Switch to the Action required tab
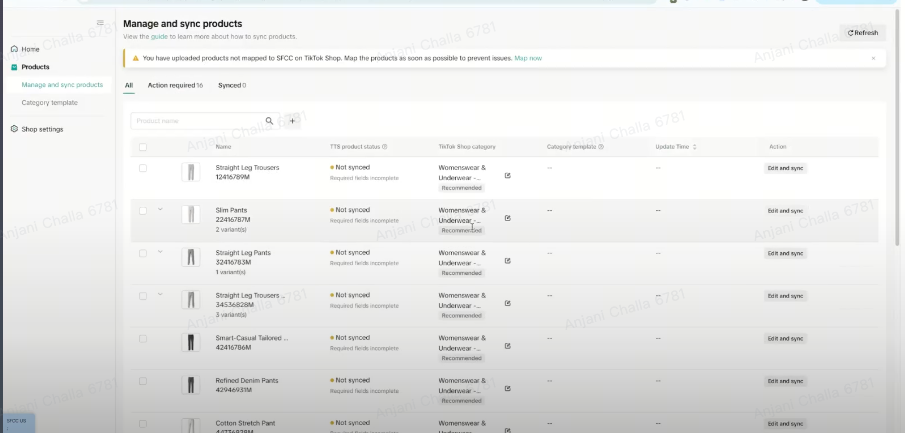The height and width of the screenshot is (433, 905). point(174,86)
